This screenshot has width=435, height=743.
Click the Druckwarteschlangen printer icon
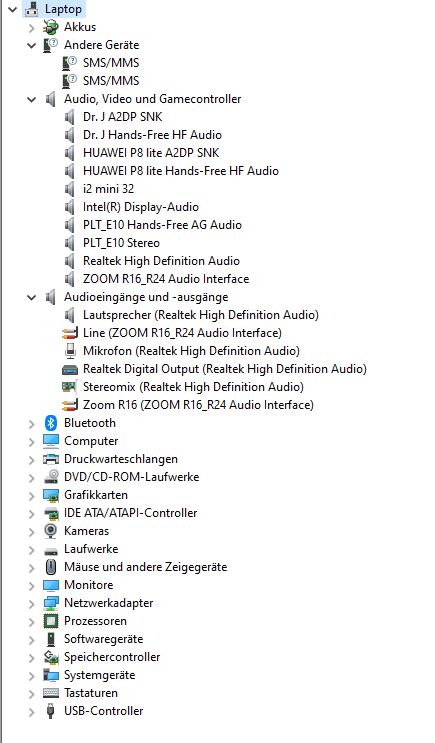[51, 459]
